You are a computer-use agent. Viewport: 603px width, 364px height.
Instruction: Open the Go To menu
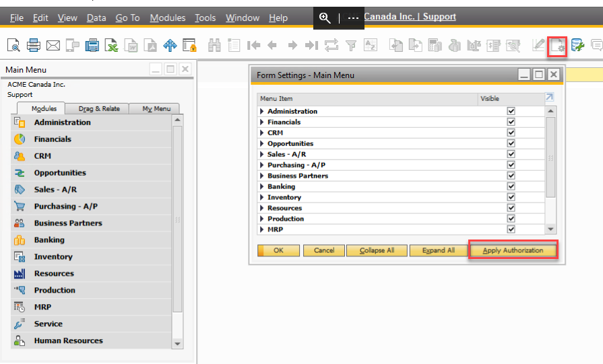click(x=128, y=17)
